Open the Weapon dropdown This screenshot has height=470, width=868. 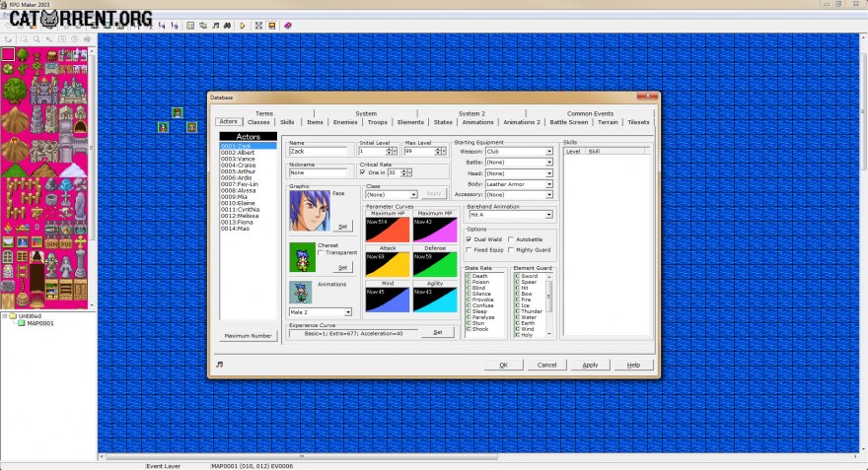pyautogui.click(x=549, y=152)
